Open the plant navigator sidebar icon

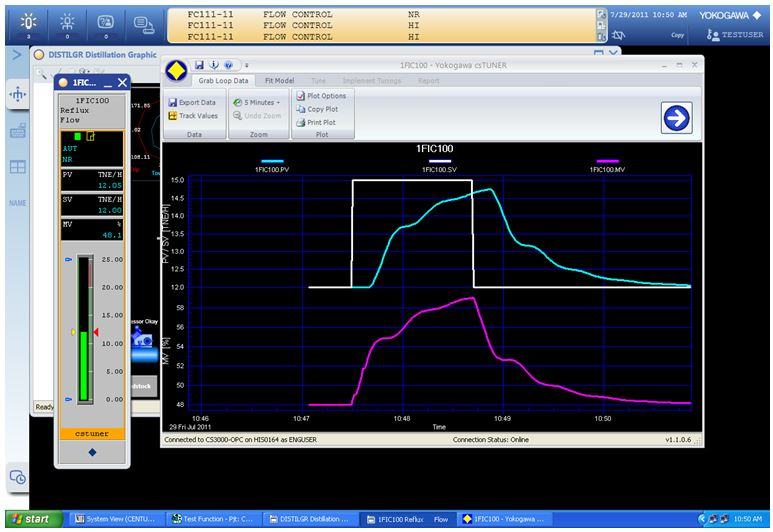click(x=18, y=94)
